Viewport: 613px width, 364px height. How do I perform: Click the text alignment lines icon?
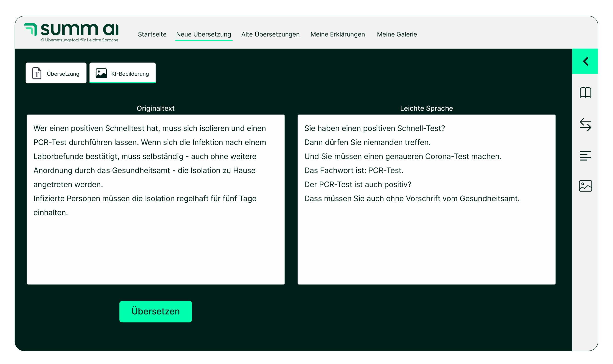tap(585, 156)
